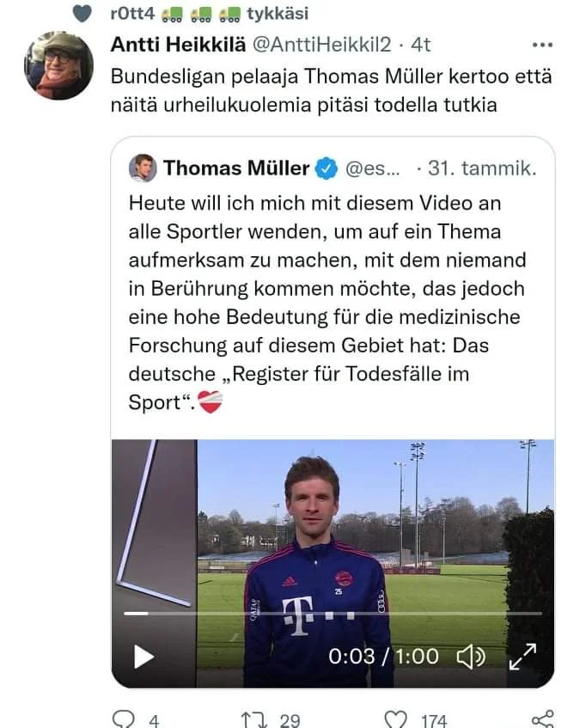The image size is (580, 728).
Task: Click the blue verified badge
Action: pos(326,168)
